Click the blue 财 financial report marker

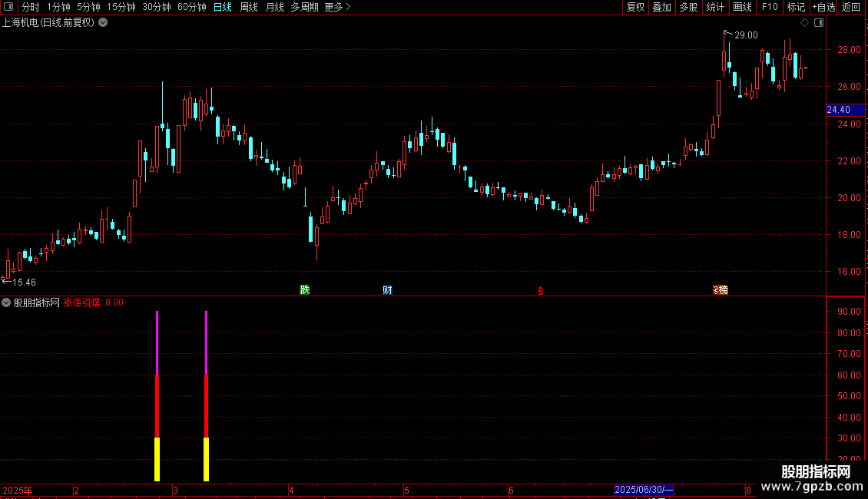[387, 290]
